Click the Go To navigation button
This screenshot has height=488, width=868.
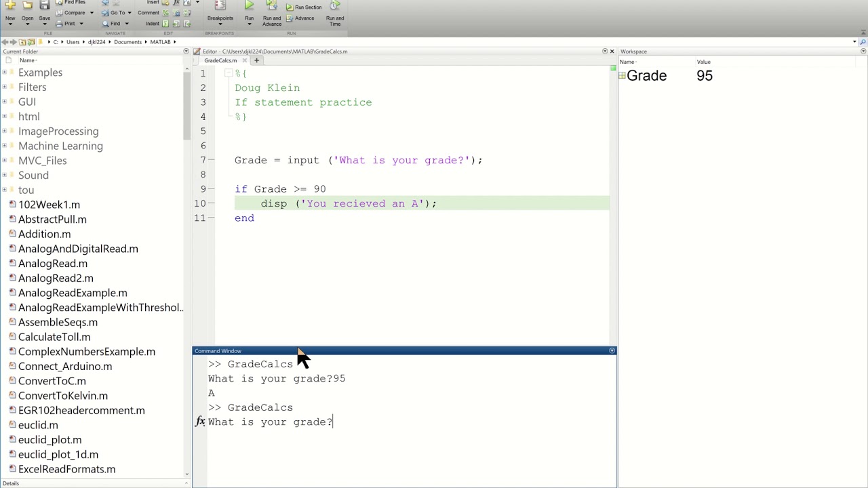click(x=113, y=13)
